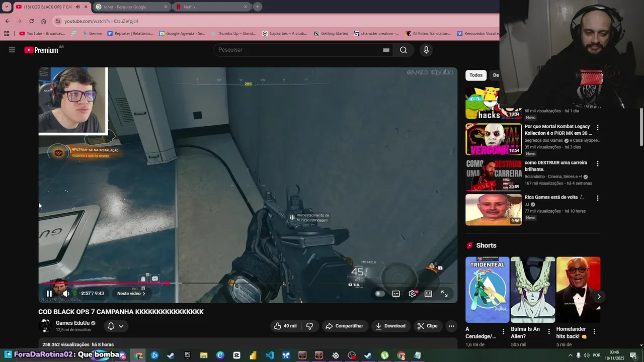Open the player settings gear
Viewport: 644px width, 362px height.
click(x=412, y=294)
